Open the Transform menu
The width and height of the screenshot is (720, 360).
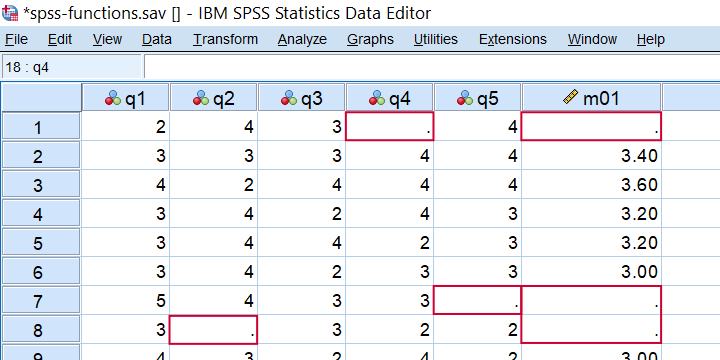pyautogui.click(x=225, y=39)
